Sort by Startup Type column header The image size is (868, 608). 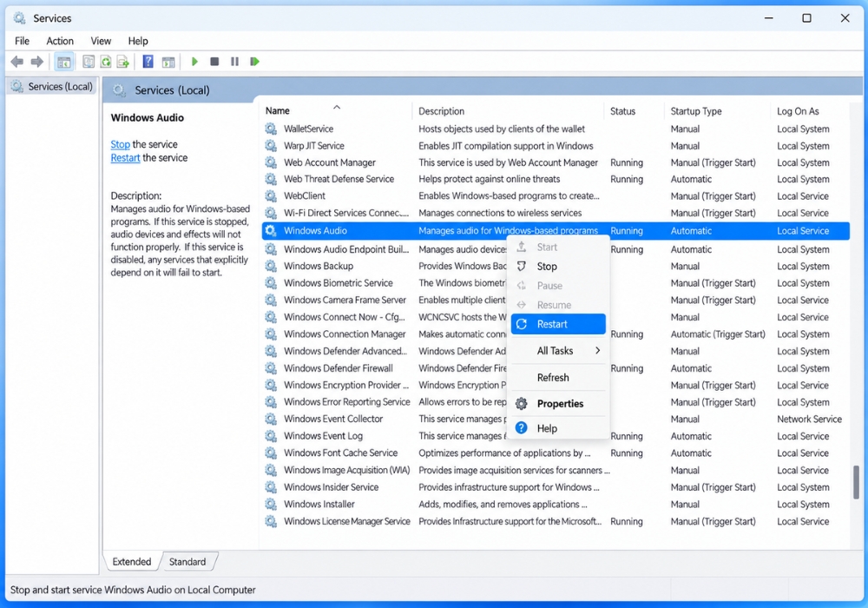(717, 111)
